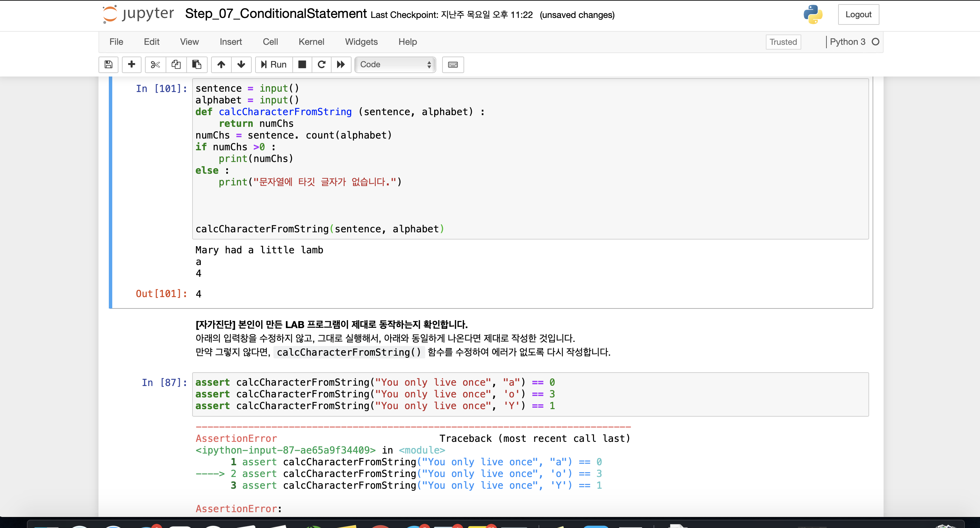The height and width of the screenshot is (528, 980).
Task: Rename notebook title Step_07_ConditionalStatement
Action: click(276, 14)
